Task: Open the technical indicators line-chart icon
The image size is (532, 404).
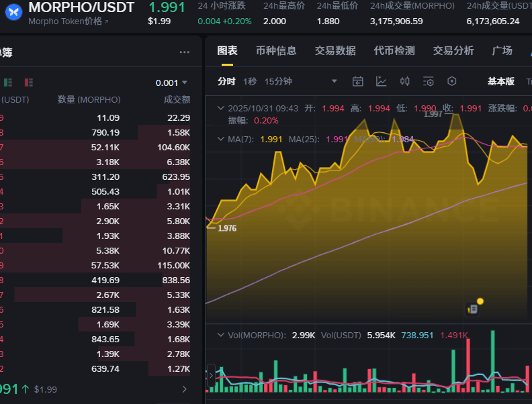Action: point(381,81)
